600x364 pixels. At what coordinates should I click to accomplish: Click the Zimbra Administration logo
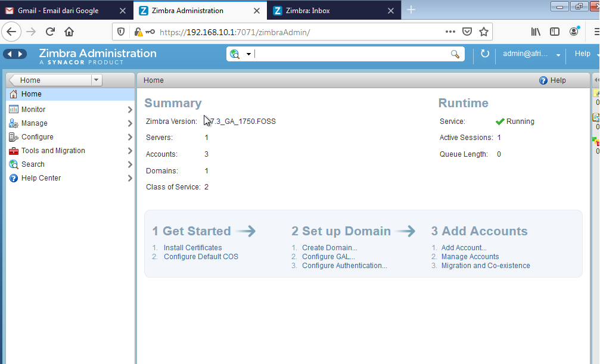(x=98, y=56)
